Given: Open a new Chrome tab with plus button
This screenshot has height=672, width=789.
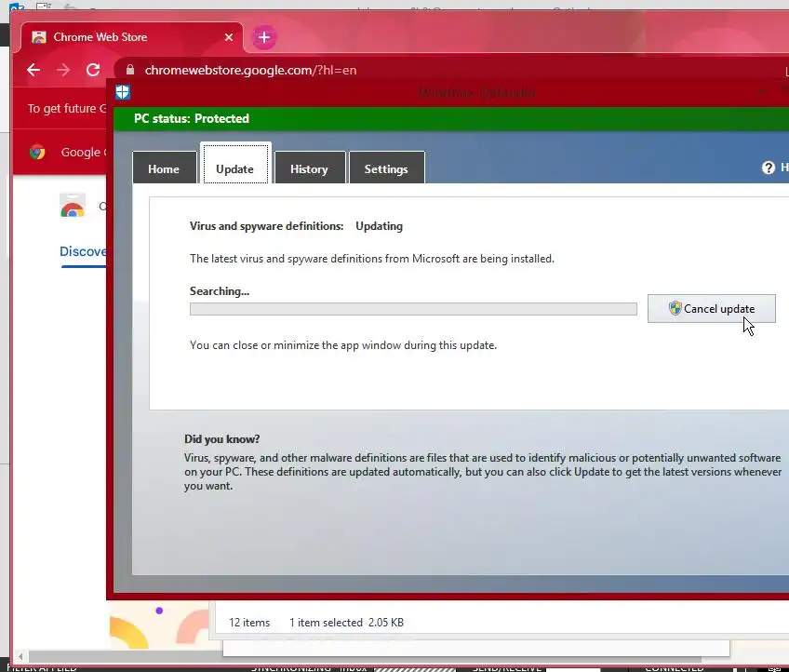Looking at the screenshot, I should coord(263,37).
